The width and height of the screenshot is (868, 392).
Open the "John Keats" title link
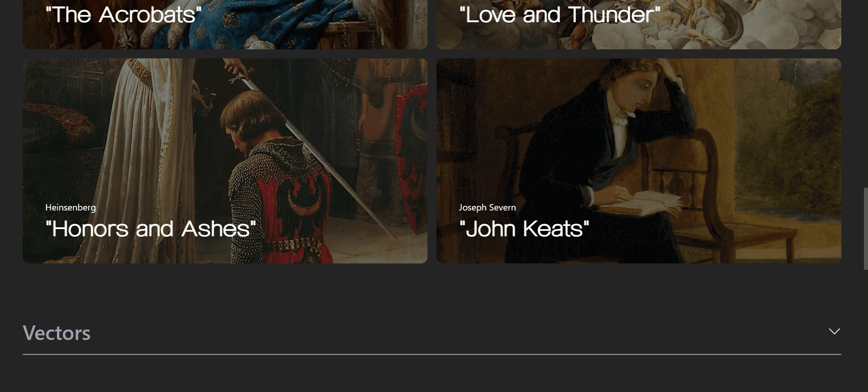pyautogui.click(x=524, y=229)
